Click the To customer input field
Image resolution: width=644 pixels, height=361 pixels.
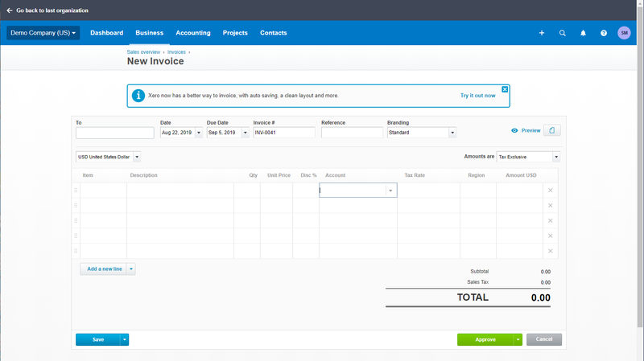pyautogui.click(x=115, y=133)
